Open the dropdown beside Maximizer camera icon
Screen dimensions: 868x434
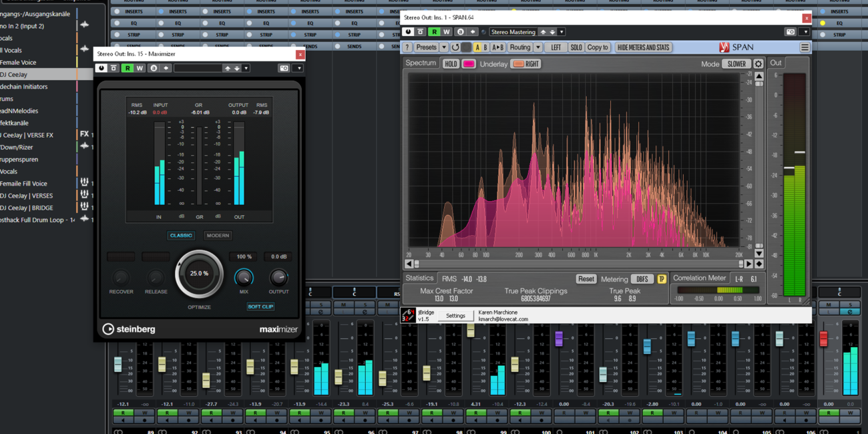298,68
